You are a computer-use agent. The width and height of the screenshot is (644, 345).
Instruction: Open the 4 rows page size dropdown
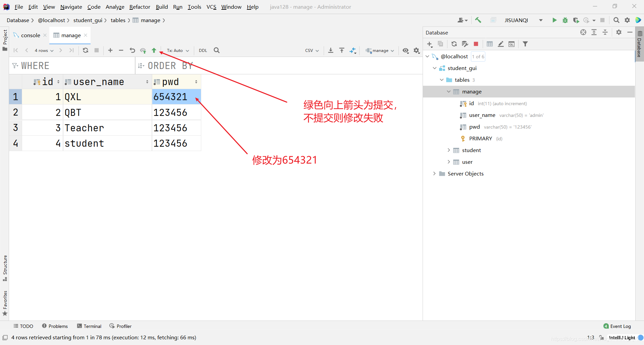coord(44,51)
